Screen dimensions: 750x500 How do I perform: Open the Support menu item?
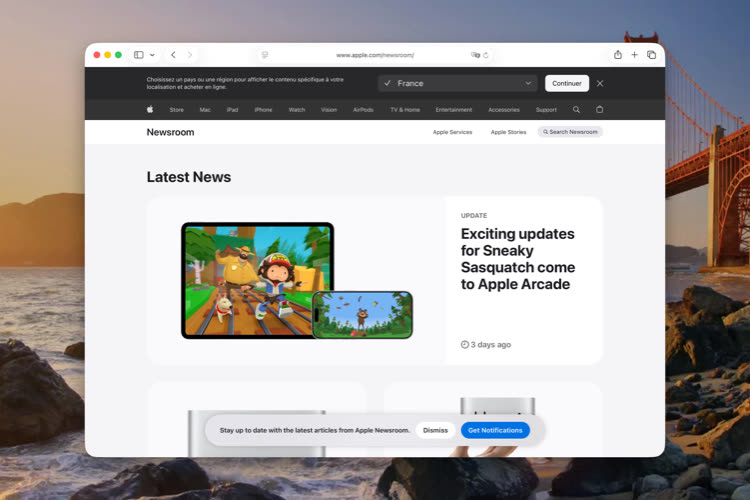pyautogui.click(x=546, y=110)
